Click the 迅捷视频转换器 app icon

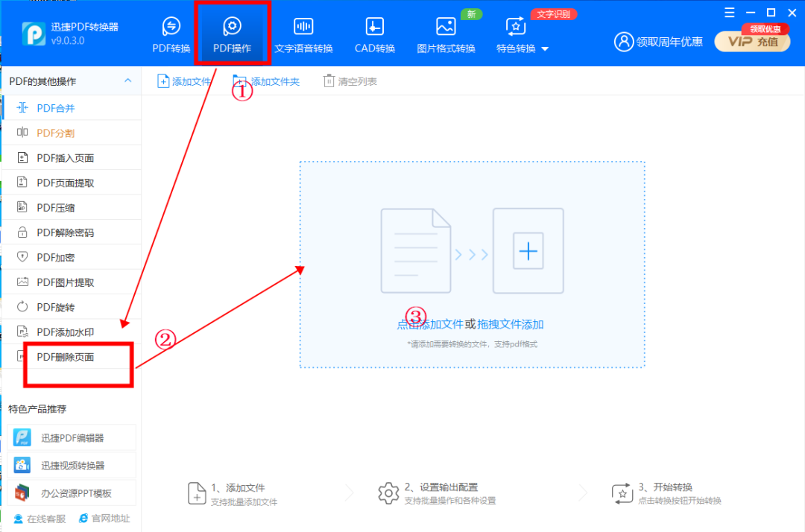[22, 465]
